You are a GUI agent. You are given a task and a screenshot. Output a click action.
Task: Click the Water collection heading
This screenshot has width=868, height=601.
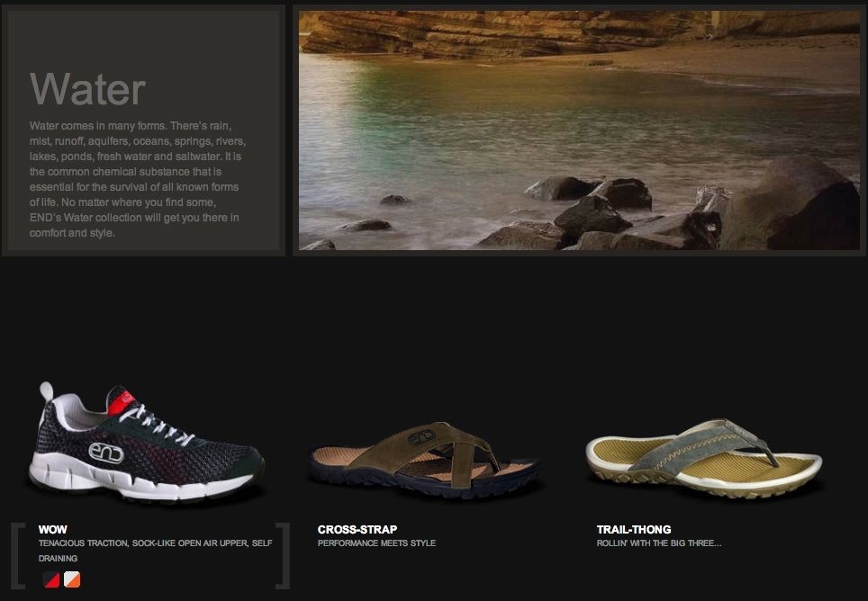(x=87, y=89)
